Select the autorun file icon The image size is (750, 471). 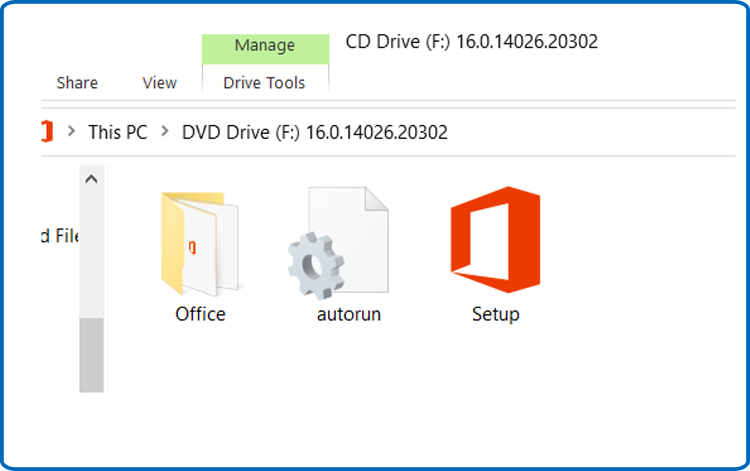pos(338,243)
